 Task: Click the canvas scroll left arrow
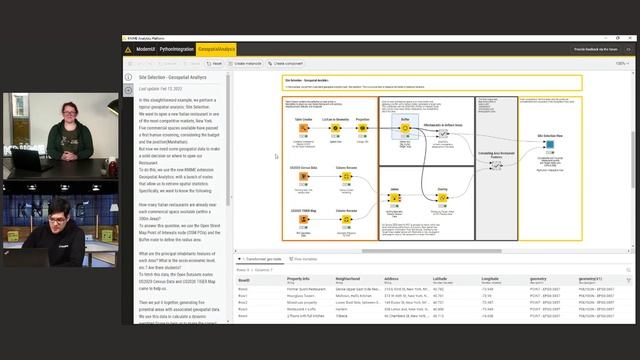(236, 251)
